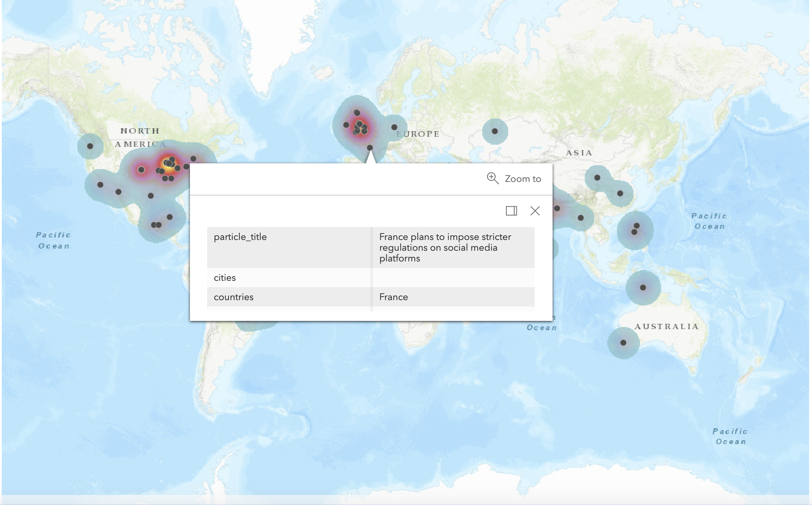Close the feature popup with X

tap(535, 211)
